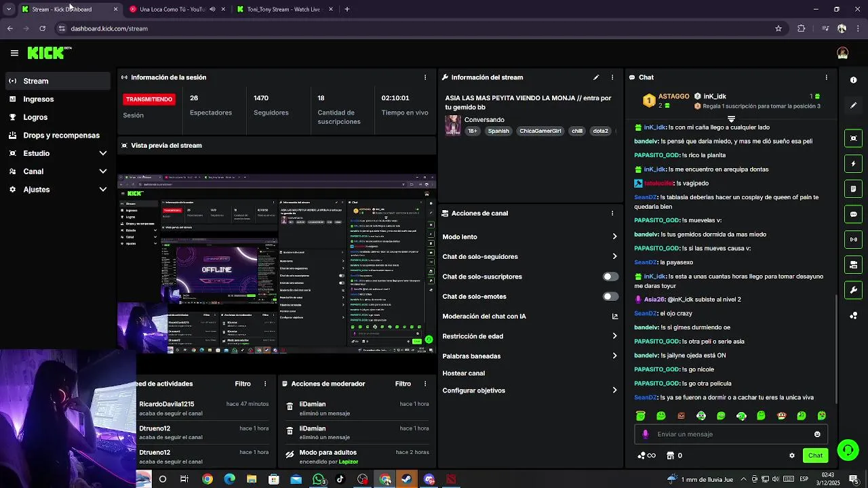This screenshot has height=488, width=868.
Task: Open TikTok from the taskbar
Action: [x=340, y=479]
